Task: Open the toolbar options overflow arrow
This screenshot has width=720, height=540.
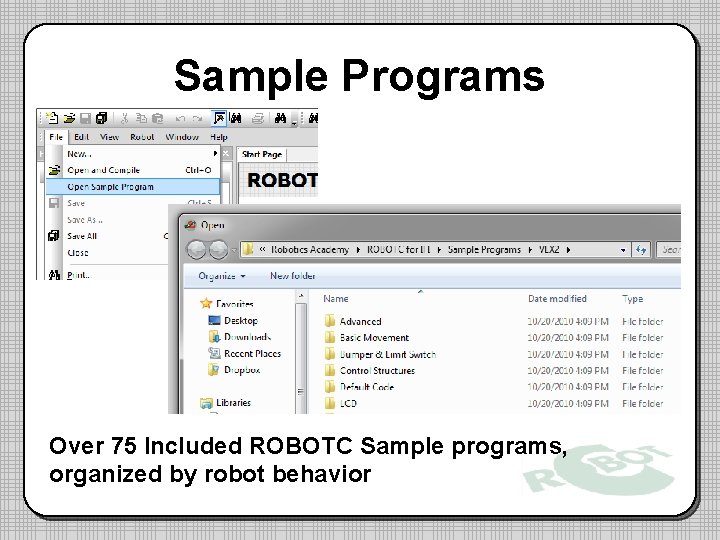Action: point(294,120)
